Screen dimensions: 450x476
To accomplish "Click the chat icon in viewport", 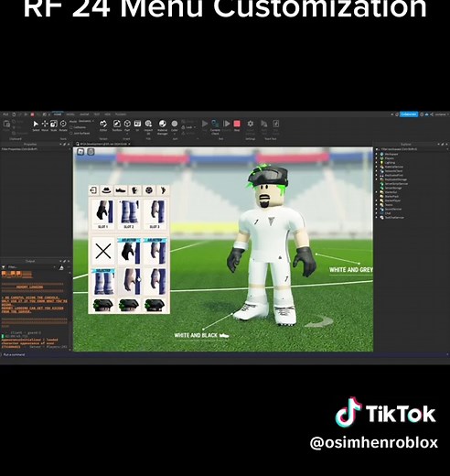I will click(91, 152).
